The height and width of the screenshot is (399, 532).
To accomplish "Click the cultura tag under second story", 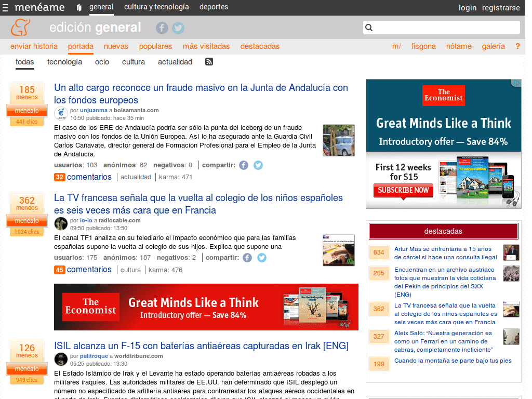I will 130,270.
